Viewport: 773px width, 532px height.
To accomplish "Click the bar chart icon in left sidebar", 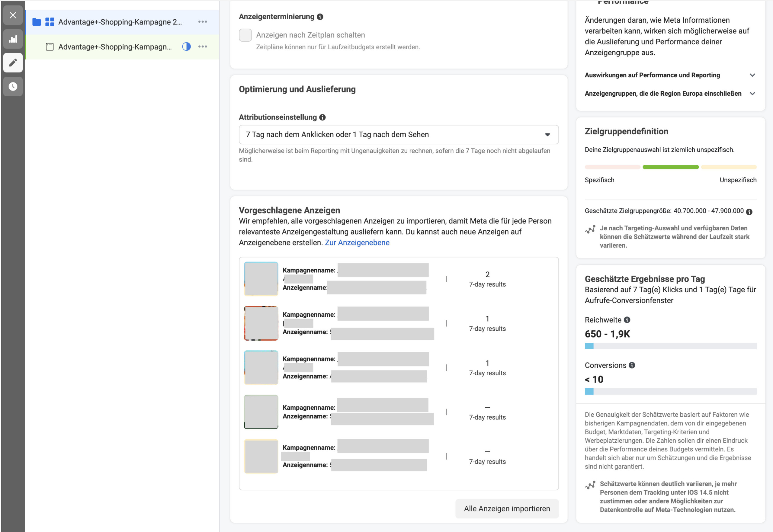I will [x=13, y=39].
